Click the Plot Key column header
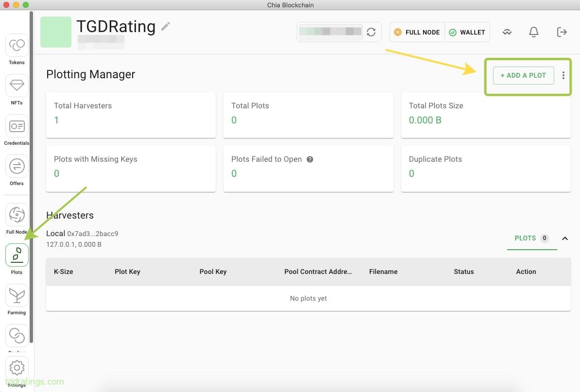 pyautogui.click(x=127, y=272)
